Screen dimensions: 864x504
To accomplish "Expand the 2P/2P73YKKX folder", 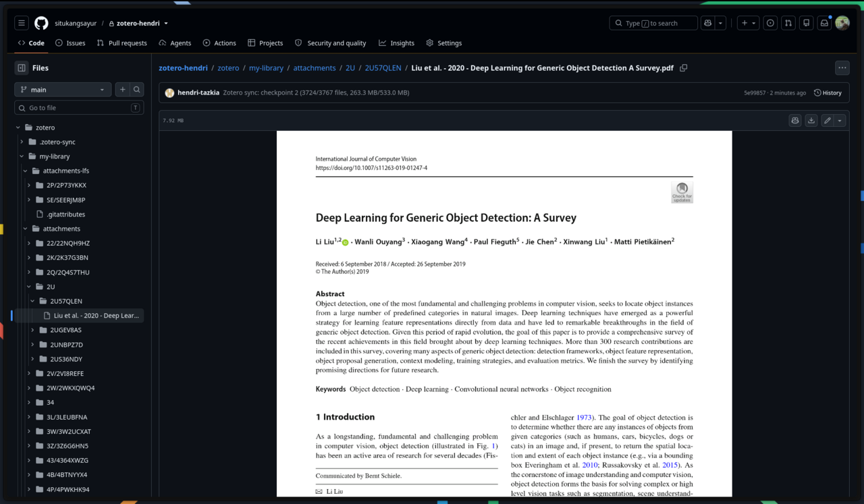I will tap(29, 185).
